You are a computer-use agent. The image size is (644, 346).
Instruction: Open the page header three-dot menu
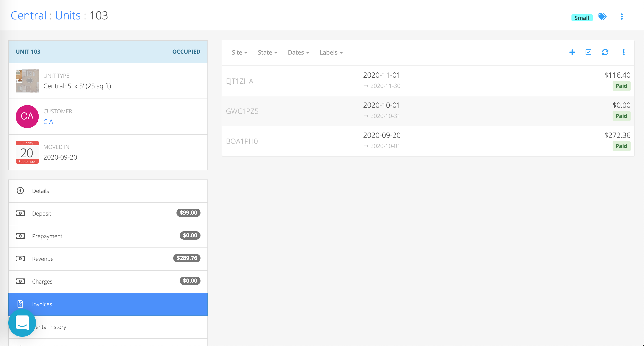[x=622, y=17]
